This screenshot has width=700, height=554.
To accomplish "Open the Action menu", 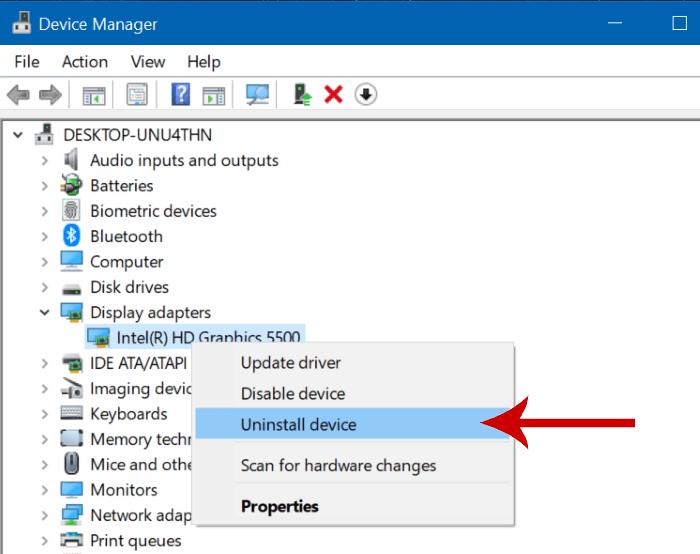I will point(85,62).
